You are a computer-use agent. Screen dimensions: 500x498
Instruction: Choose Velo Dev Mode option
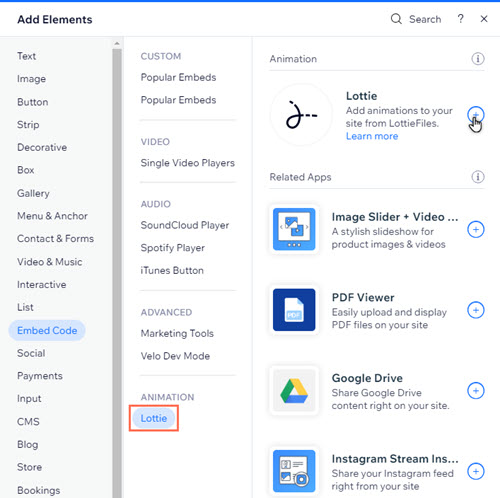[175, 356]
